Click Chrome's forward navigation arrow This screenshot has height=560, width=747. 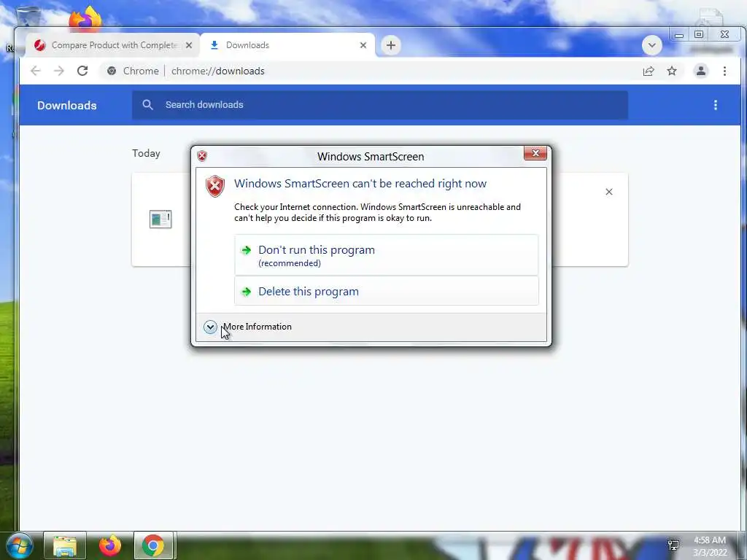pyautogui.click(x=58, y=71)
